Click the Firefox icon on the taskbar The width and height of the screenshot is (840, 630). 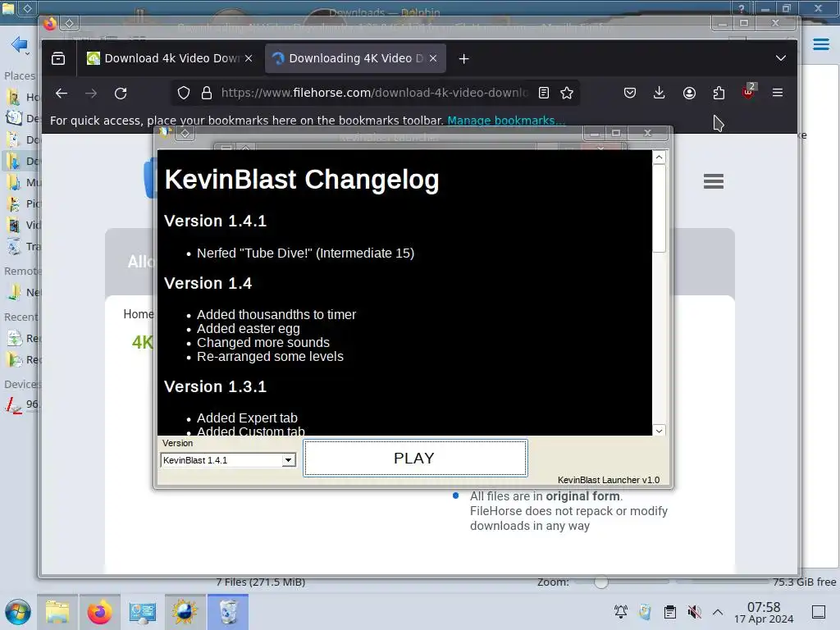pyautogui.click(x=99, y=612)
